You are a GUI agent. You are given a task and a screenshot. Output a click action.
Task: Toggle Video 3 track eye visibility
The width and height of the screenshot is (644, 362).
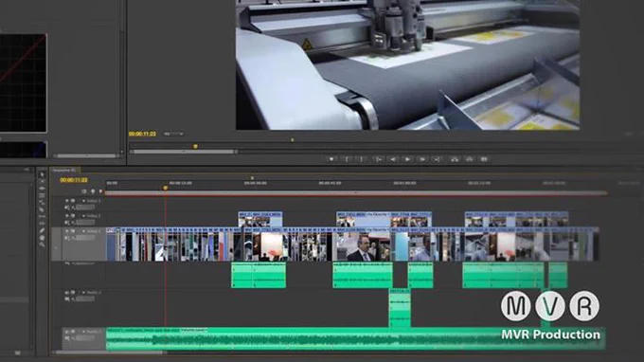click(67, 201)
